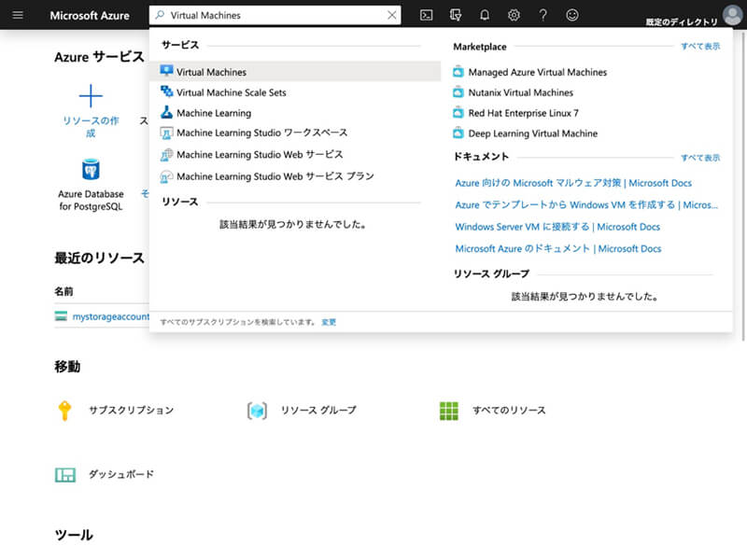This screenshot has width=747, height=560.
Task: Click 変更 to change the search scope
Action: point(328,320)
